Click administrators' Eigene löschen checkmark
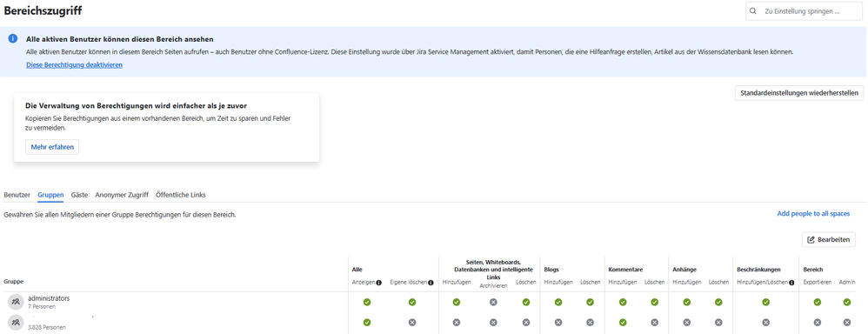 tap(412, 302)
